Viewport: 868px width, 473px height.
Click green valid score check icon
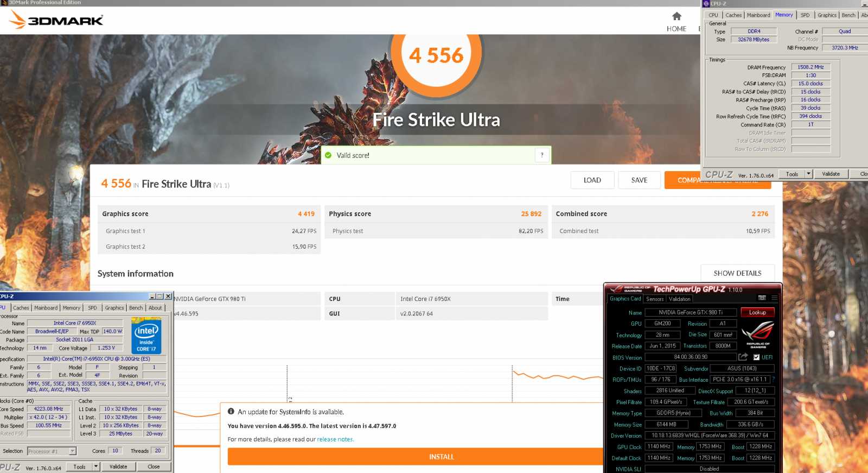tap(328, 155)
